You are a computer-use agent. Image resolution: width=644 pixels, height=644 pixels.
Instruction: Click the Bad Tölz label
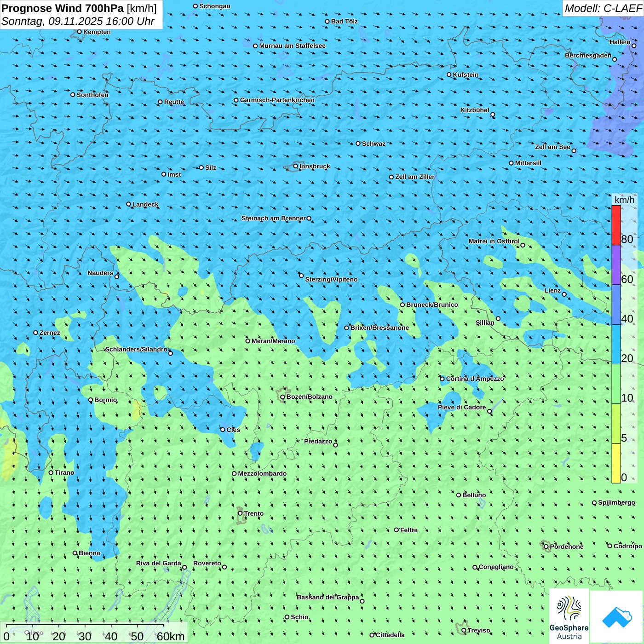(x=344, y=21)
